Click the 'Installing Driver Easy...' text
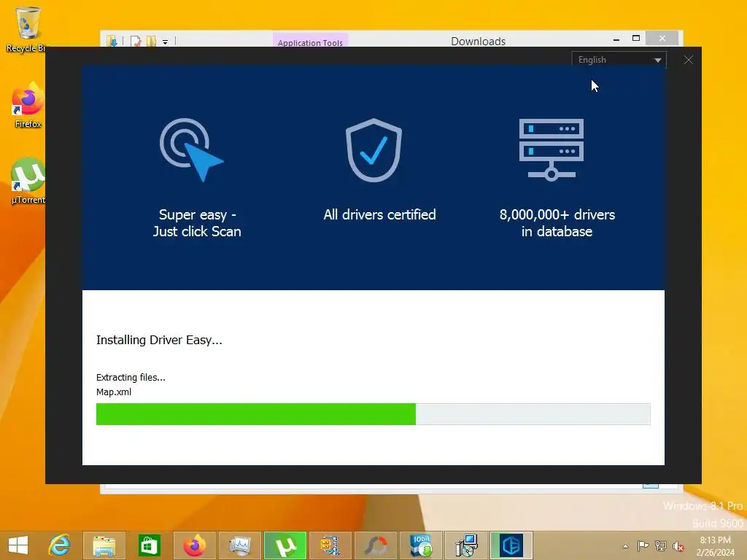The width and height of the screenshot is (747, 560). pyautogui.click(x=159, y=340)
